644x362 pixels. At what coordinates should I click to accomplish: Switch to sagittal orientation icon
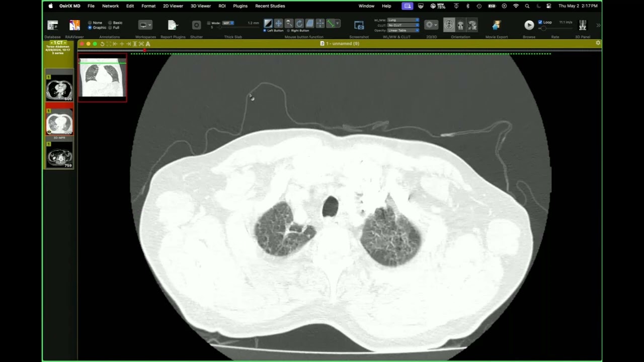pos(472,25)
